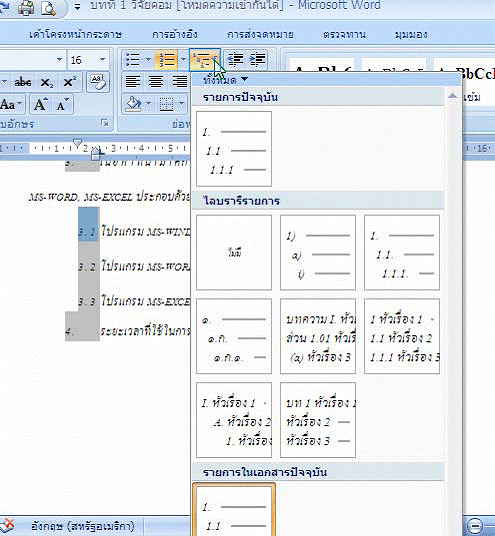Screen dimensions: 495x536
Task: Select the Thai numeral ๑. ๑.ก. list style
Action: pos(234,336)
